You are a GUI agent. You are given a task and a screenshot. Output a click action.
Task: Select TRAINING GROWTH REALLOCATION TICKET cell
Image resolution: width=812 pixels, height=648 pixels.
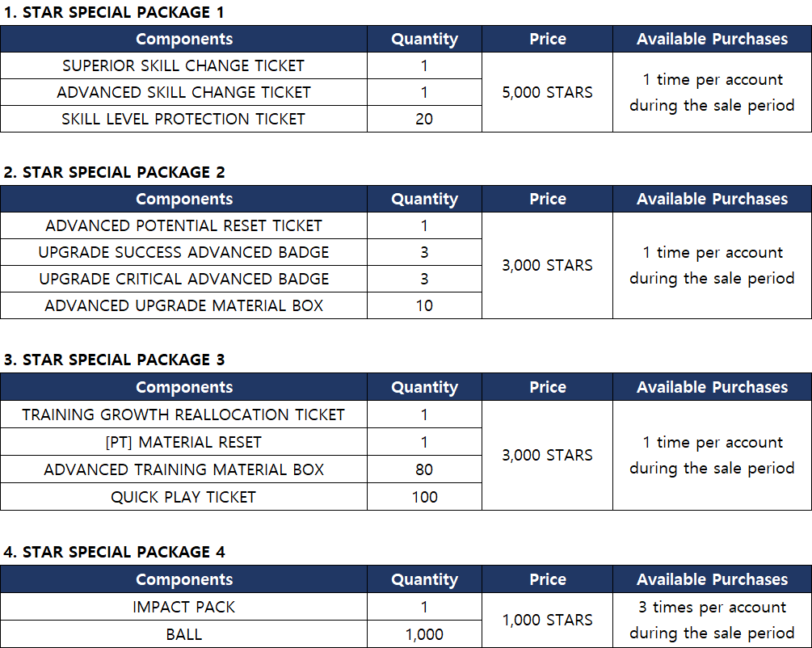183,414
